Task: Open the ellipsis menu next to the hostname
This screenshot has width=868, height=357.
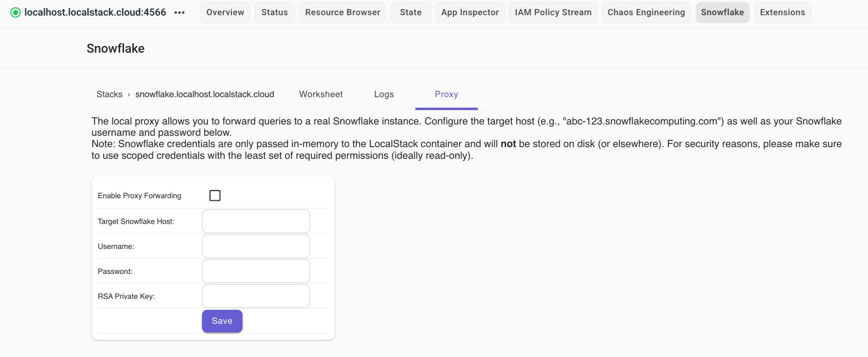Action: tap(180, 12)
